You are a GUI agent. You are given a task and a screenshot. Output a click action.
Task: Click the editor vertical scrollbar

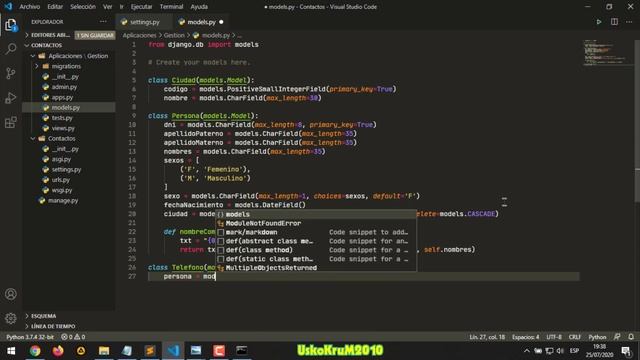[637, 120]
